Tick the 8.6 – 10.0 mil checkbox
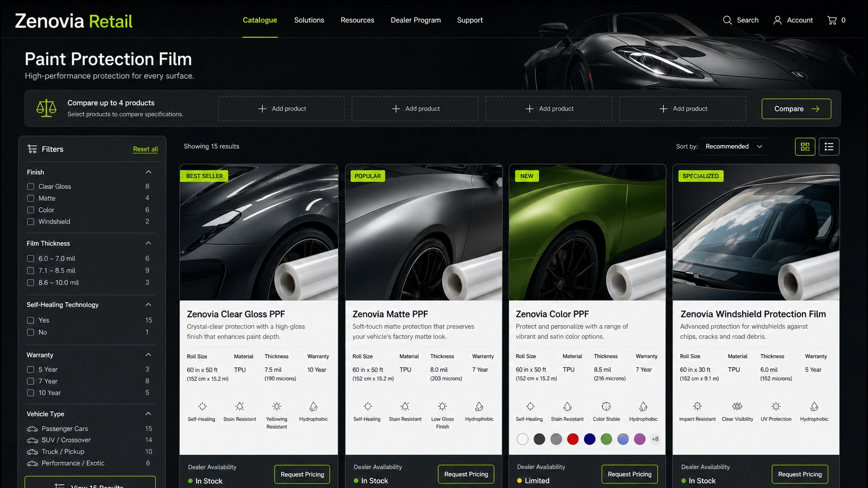Image resolution: width=868 pixels, height=488 pixels. (x=31, y=282)
